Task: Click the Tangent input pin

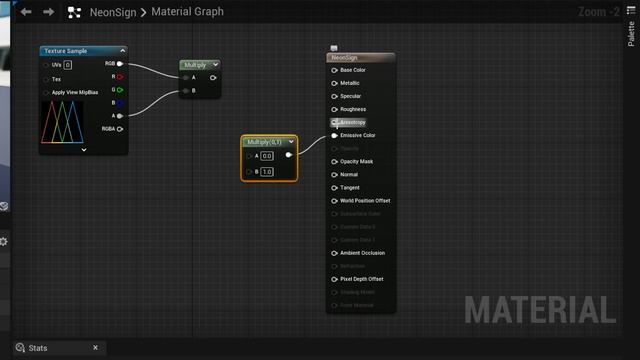Action: 334,188
